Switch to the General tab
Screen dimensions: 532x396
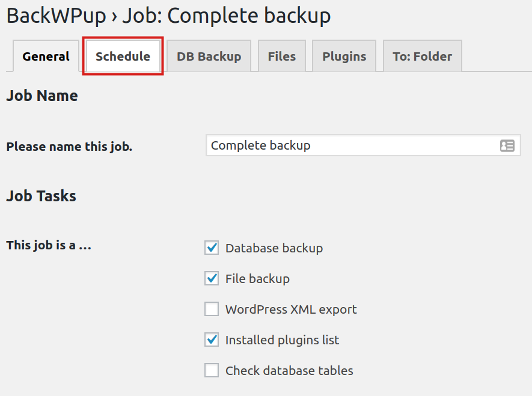click(x=46, y=56)
